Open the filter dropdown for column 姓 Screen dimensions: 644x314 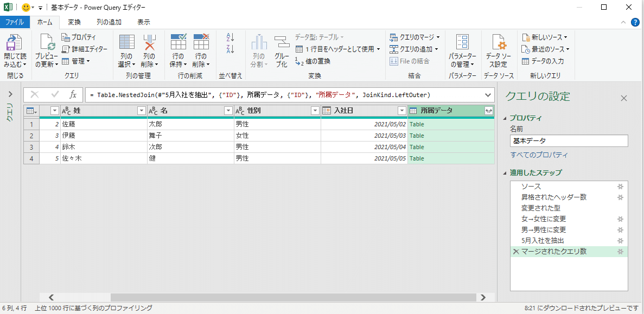pos(141,111)
